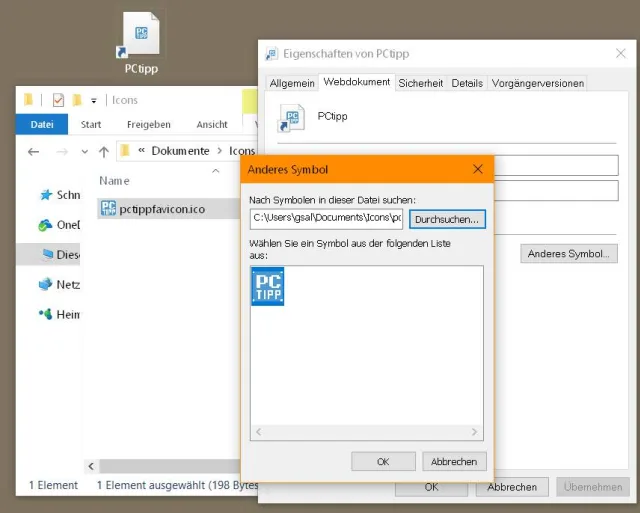Click the Durchsuchen... button
This screenshot has height=513, width=640.
(447, 218)
